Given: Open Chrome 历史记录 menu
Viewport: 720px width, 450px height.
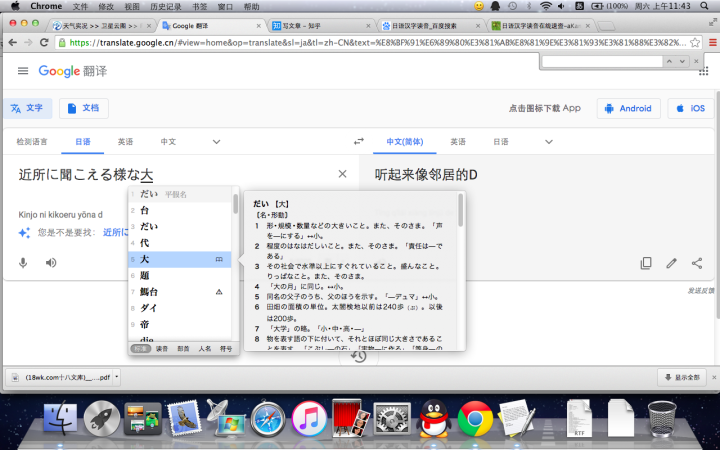Looking at the screenshot, I should [164, 6].
